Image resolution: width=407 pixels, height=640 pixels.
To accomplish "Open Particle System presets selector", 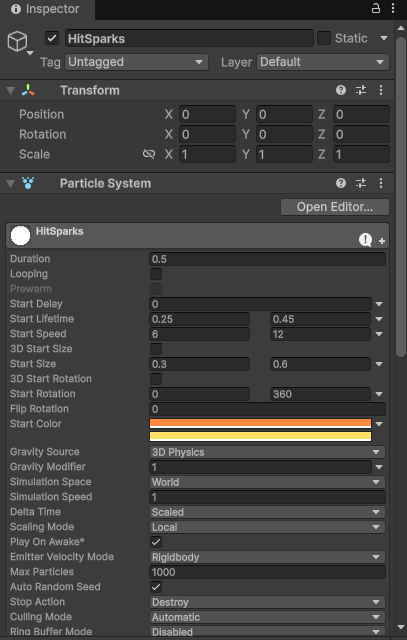I will (x=361, y=183).
